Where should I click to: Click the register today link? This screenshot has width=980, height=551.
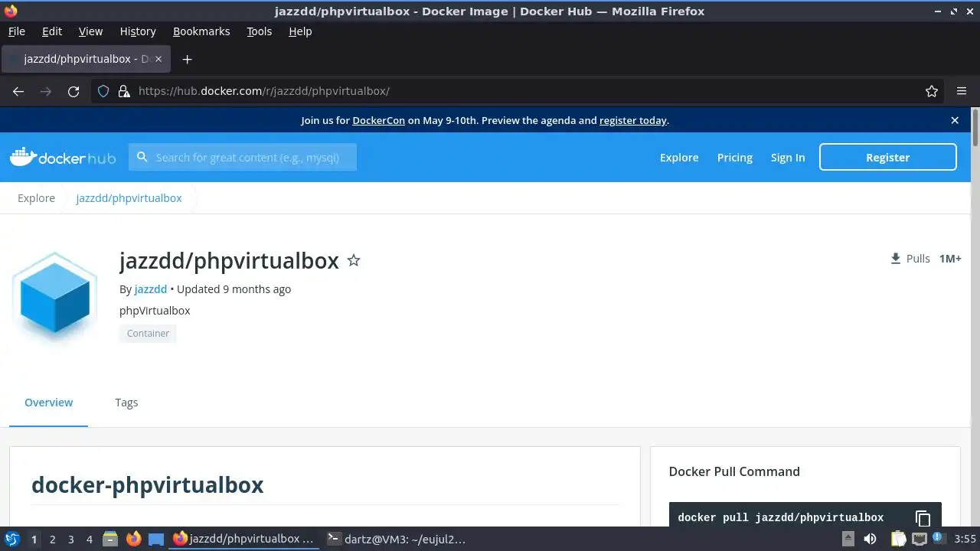click(632, 120)
